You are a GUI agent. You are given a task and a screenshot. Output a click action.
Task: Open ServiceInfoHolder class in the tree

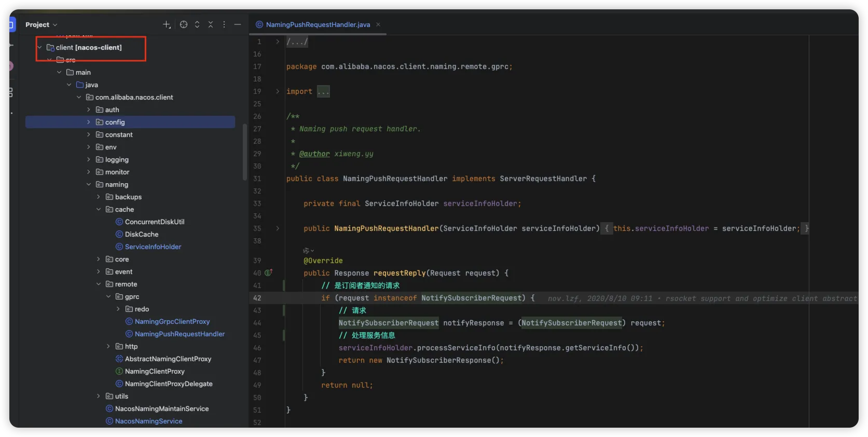coord(153,247)
